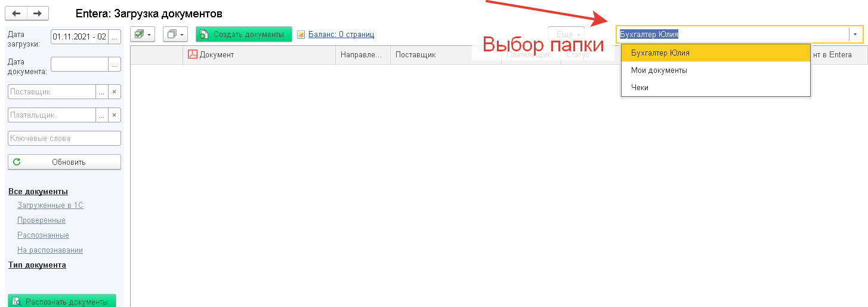
Task: Click the Плательщик filter field
Action: tap(52, 115)
